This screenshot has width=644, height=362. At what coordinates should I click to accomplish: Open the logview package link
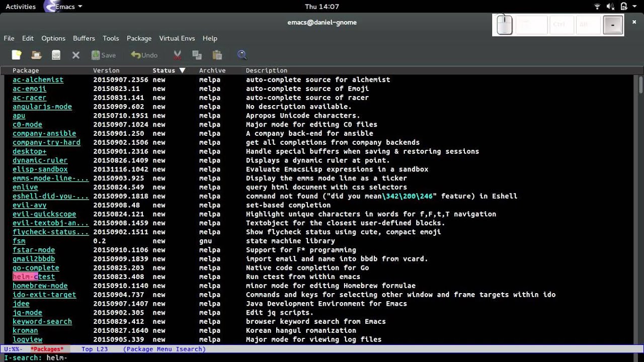point(27,339)
